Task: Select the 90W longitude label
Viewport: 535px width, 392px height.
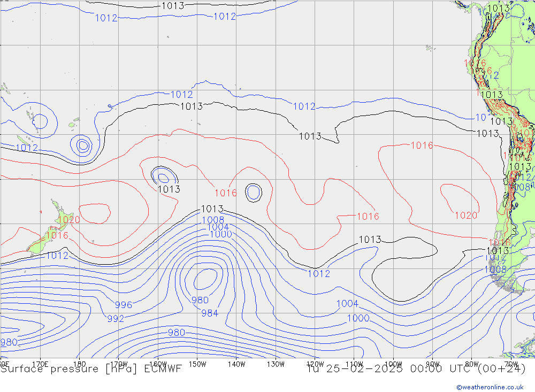Action: 433,364
